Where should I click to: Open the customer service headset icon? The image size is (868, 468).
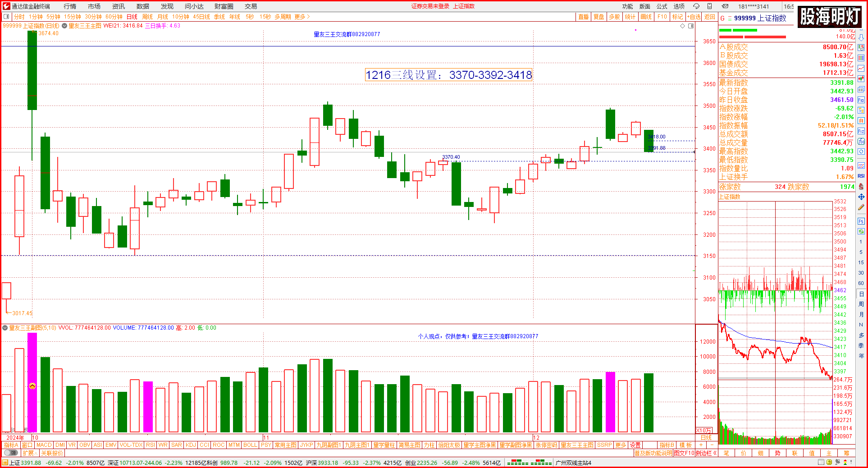696,6
